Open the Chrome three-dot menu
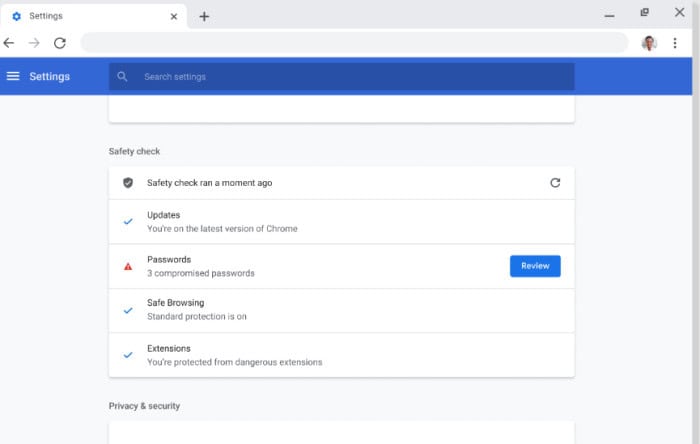Viewport: 700px width, 444px height. (x=675, y=43)
